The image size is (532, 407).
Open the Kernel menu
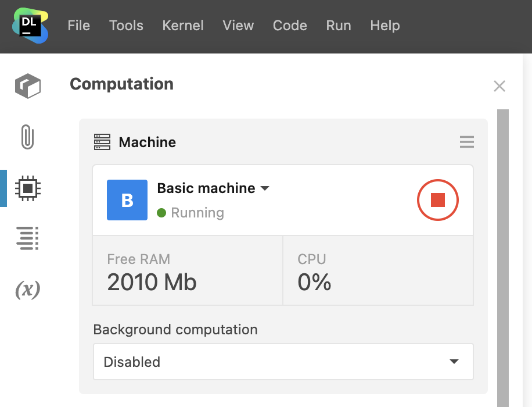183,26
